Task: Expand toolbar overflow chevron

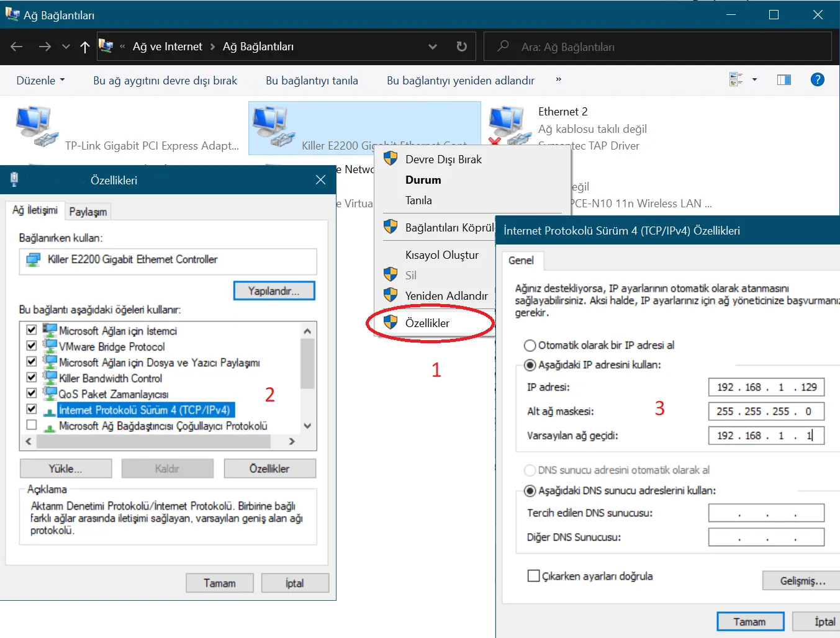Action: (x=558, y=79)
